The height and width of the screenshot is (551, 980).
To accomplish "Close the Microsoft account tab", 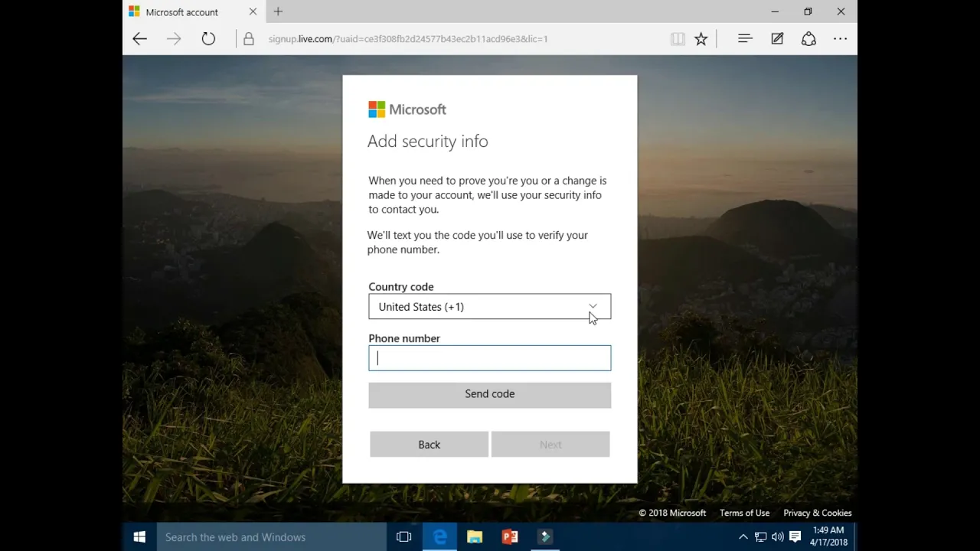I will (253, 11).
